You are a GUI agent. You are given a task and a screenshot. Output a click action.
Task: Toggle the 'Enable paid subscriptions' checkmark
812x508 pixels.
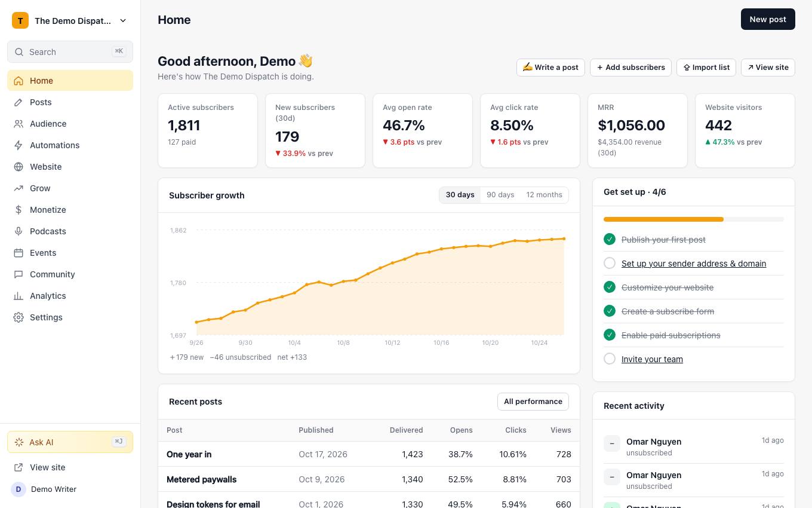610,335
